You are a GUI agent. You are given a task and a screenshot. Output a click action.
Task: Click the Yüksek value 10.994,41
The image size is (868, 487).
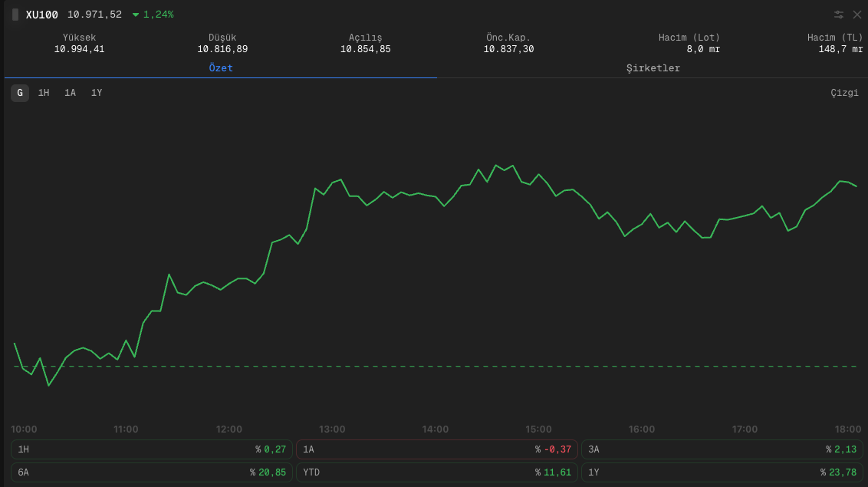pyautogui.click(x=80, y=48)
